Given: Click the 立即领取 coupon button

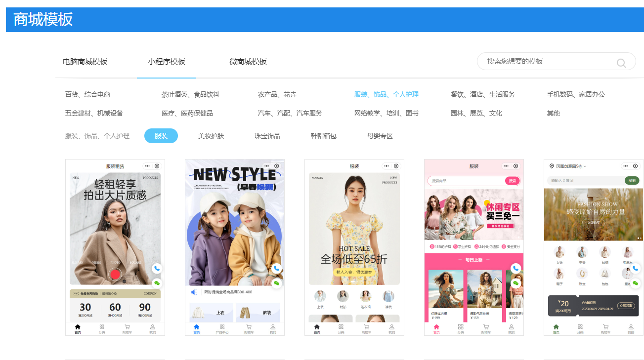Looking at the screenshot, I should (627, 306).
